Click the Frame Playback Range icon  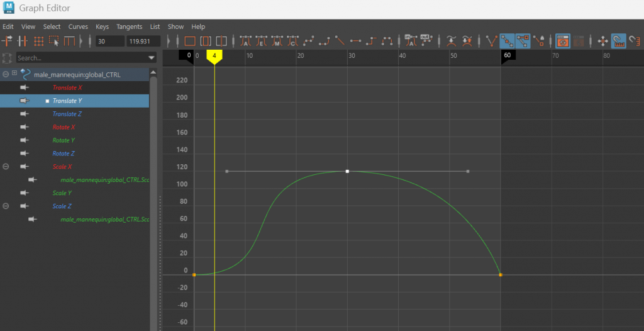pyautogui.click(x=206, y=41)
